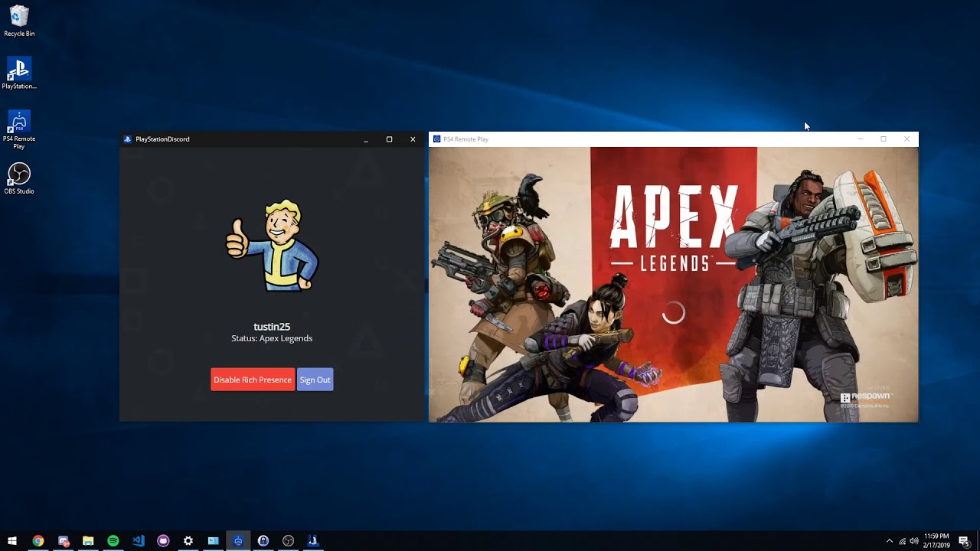Screen dimensions: 980x551
Task: Close the PlayStationDiscord window
Action: click(413, 139)
